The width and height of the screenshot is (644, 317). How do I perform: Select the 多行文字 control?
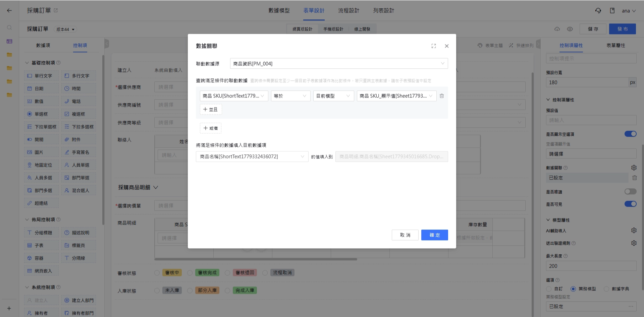coord(78,76)
